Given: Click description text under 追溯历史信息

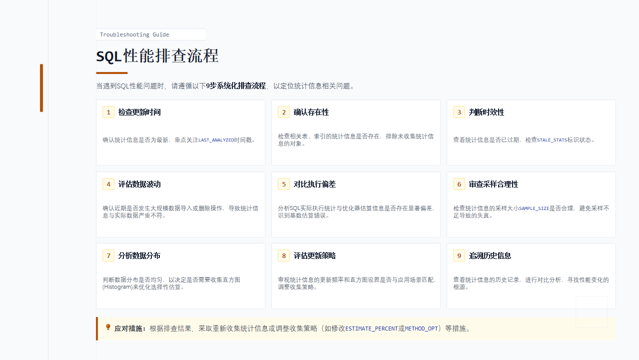Looking at the screenshot, I should click(x=531, y=283).
